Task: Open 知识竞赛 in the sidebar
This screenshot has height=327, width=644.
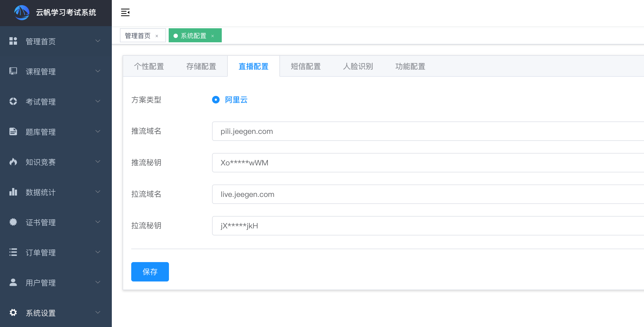Action: tap(56, 162)
